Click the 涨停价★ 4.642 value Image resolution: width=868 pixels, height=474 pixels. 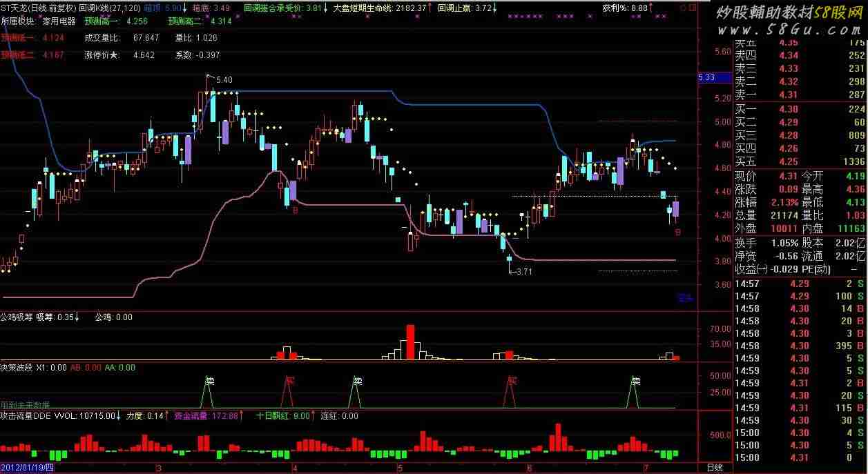(x=119, y=55)
